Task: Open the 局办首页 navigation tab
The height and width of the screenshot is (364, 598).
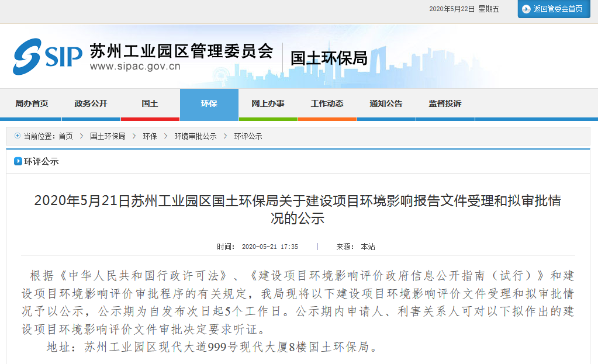Action: (x=32, y=104)
